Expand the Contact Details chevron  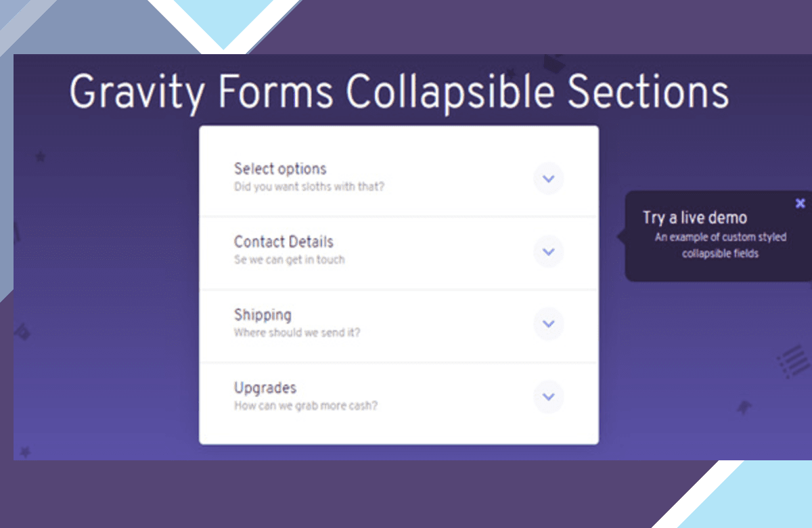(548, 252)
